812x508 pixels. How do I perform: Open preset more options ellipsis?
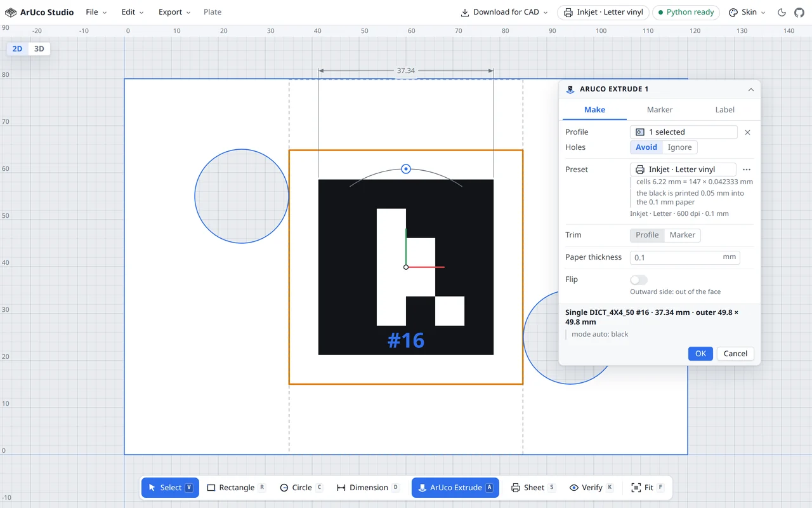pos(747,170)
